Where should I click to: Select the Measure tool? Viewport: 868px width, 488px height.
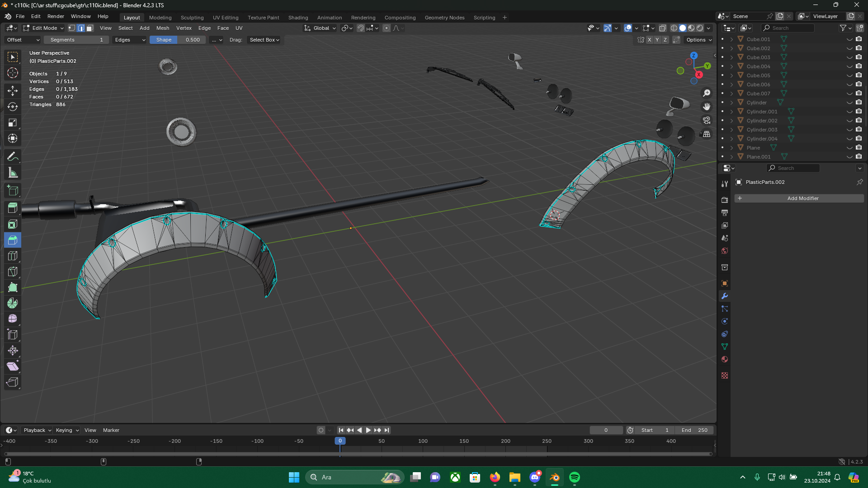pyautogui.click(x=13, y=173)
